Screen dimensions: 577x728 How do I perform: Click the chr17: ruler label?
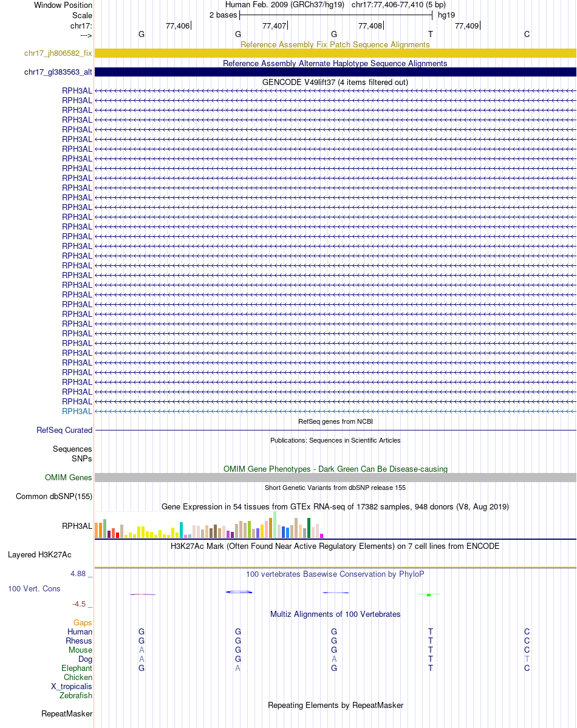point(81,26)
